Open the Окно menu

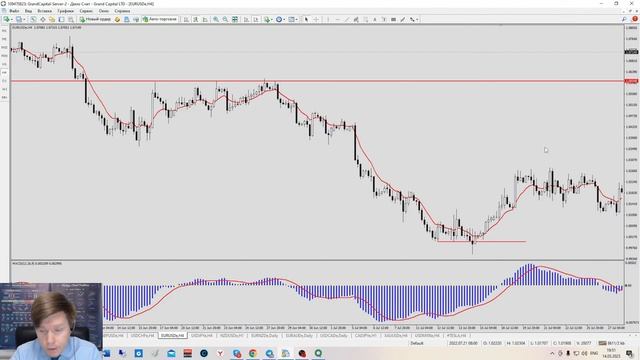point(104,11)
